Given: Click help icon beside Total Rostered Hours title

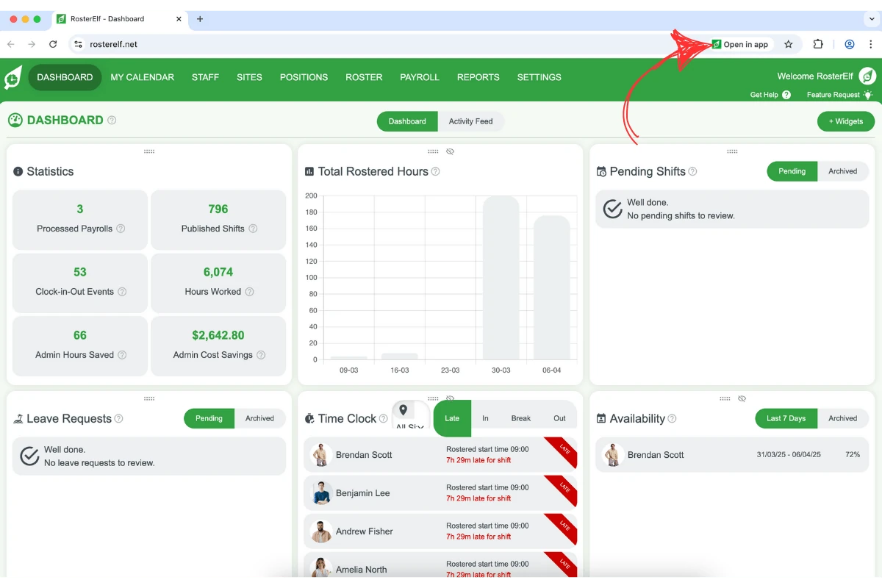Looking at the screenshot, I should point(435,171).
